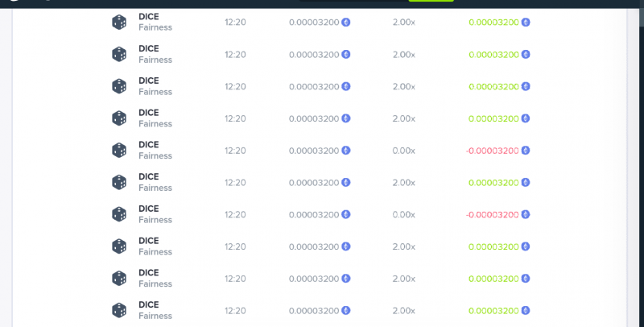This screenshot has width=644, height=327.
Task: Select 12:20 time in the upper losing row
Action: 235,151
